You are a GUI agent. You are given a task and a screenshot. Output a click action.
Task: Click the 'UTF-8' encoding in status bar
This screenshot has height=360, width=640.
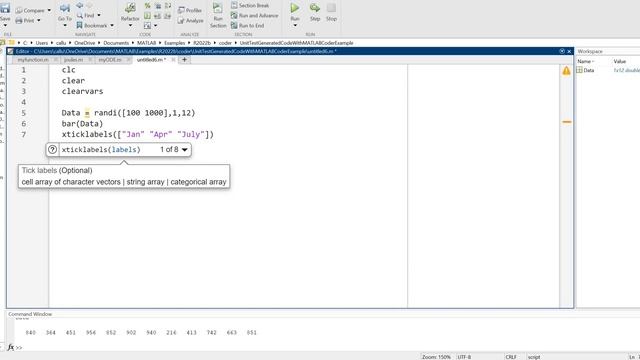point(464,357)
